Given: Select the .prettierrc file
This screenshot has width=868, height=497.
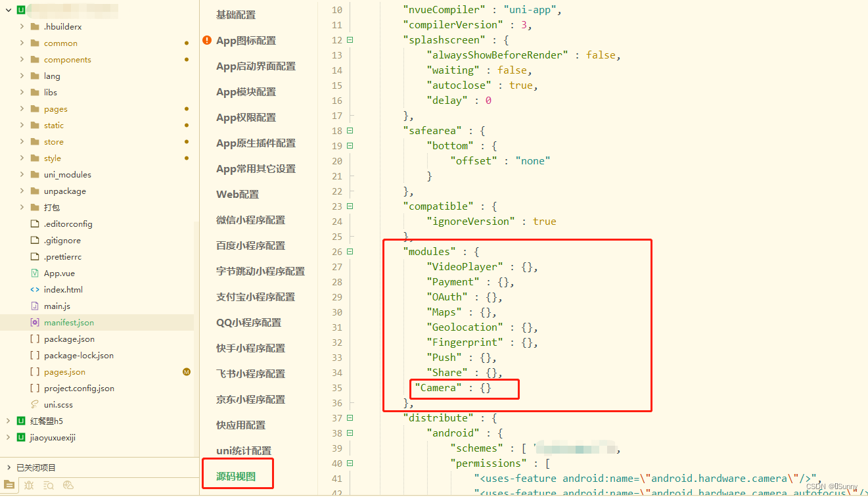Looking at the screenshot, I should click(x=62, y=257).
